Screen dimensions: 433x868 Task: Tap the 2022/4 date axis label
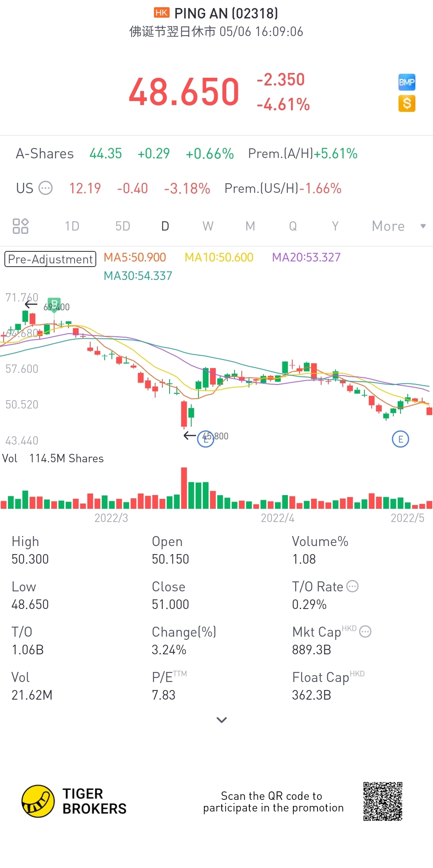pos(277,518)
